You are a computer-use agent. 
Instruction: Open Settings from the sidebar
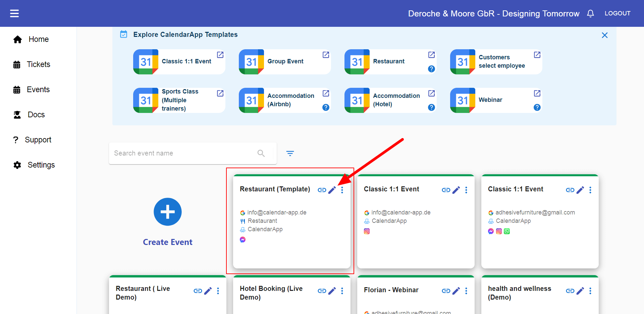pyautogui.click(x=41, y=165)
